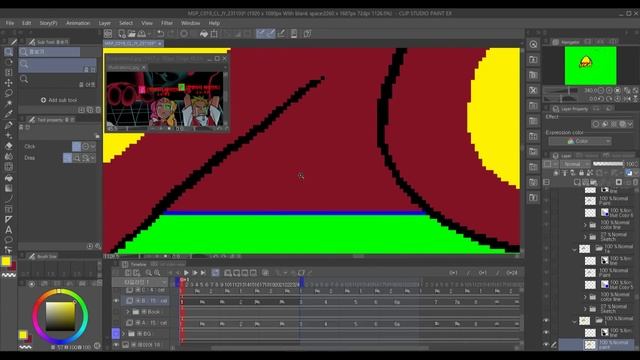This screenshot has width=640, height=360.
Task: Adjust the Navigator zoom slider
Action: (x=559, y=90)
